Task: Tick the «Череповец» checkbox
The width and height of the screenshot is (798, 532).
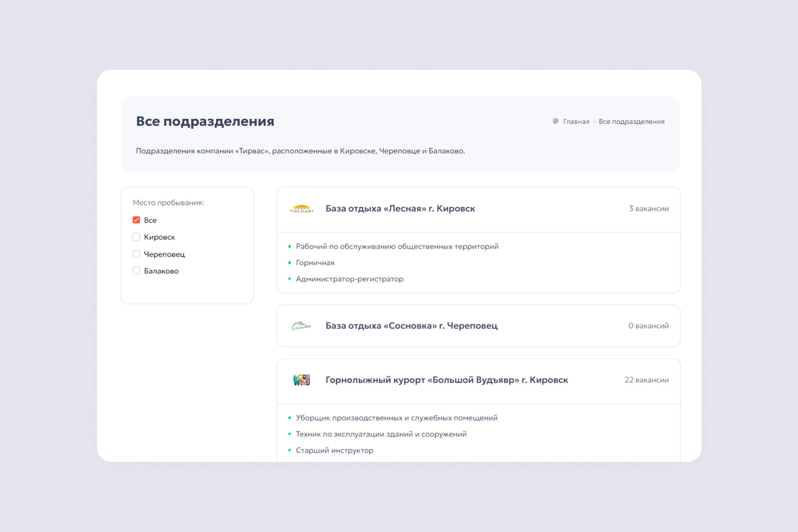Action: pyautogui.click(x=136, y=254)
